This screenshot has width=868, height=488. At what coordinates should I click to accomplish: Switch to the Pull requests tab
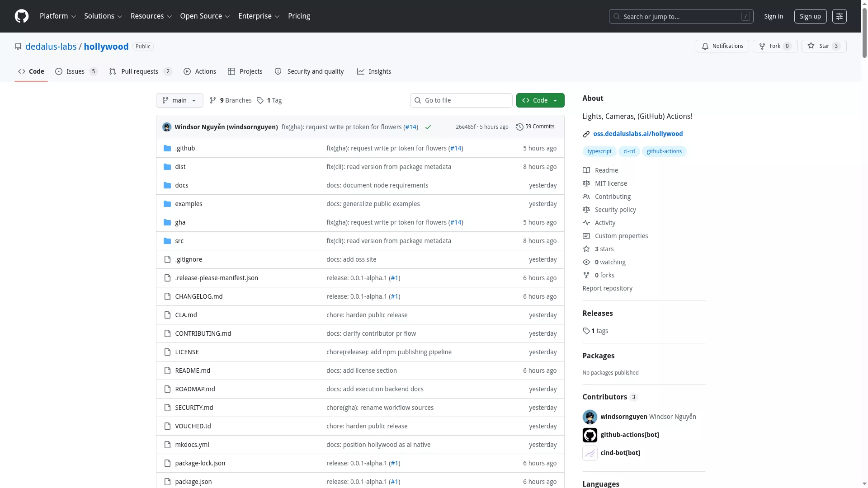pos(141,71)
